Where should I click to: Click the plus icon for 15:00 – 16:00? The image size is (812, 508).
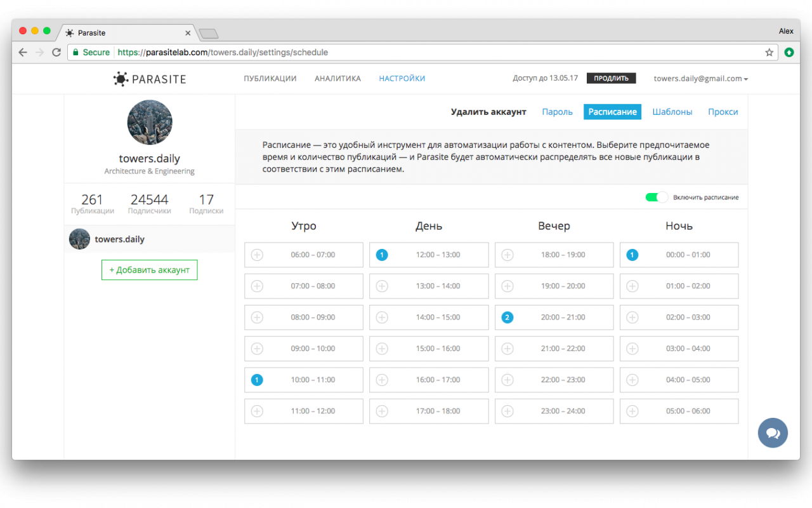click(x=382, y=349)
